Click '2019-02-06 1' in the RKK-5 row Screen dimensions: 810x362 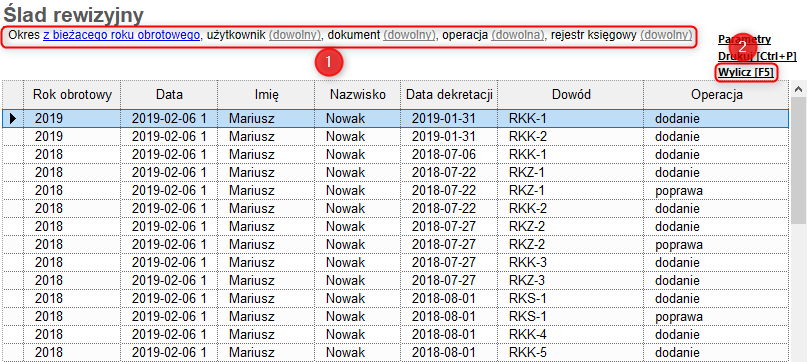(x=169, y=353)
